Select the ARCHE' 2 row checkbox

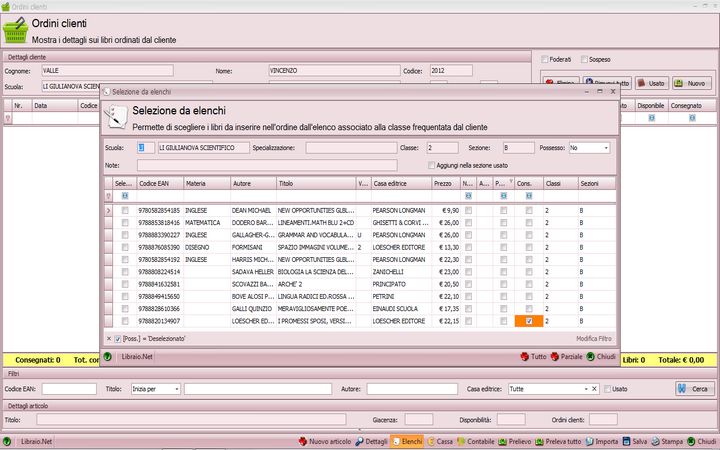pos(125,284)
